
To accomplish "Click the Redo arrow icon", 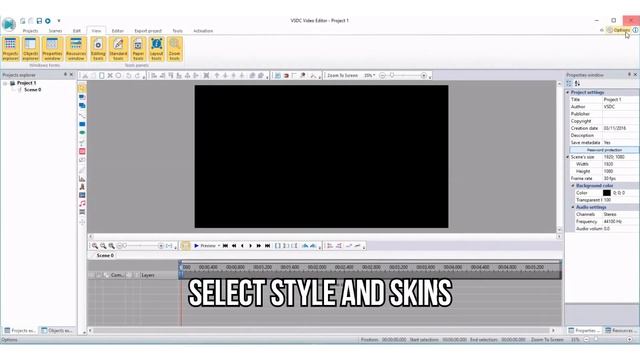I will 138,76.
